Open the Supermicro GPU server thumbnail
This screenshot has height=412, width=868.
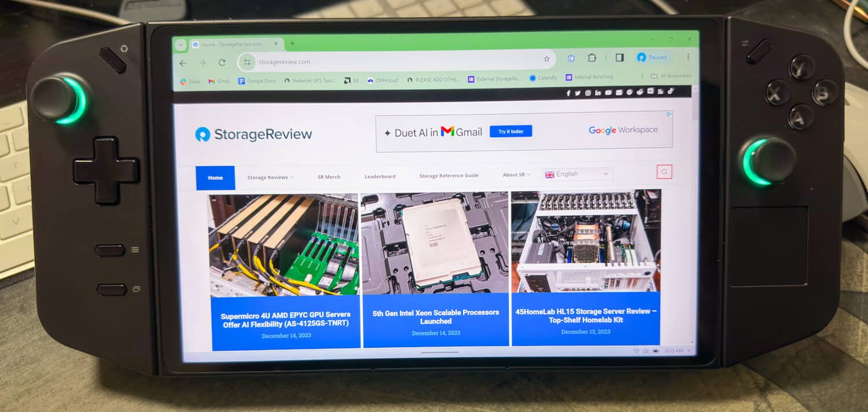(284, 245)
